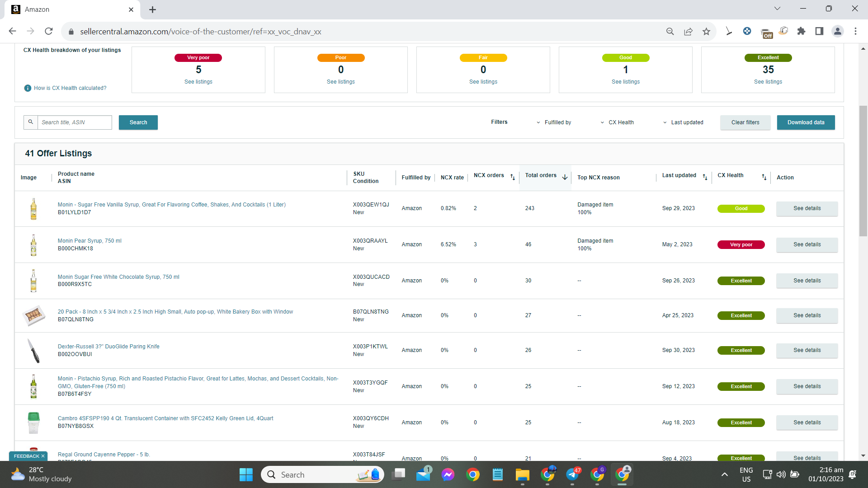Reload the Seller Central page
Image resolution: width=868 pixels, height=488 pixels.
[x=49, y=31]
